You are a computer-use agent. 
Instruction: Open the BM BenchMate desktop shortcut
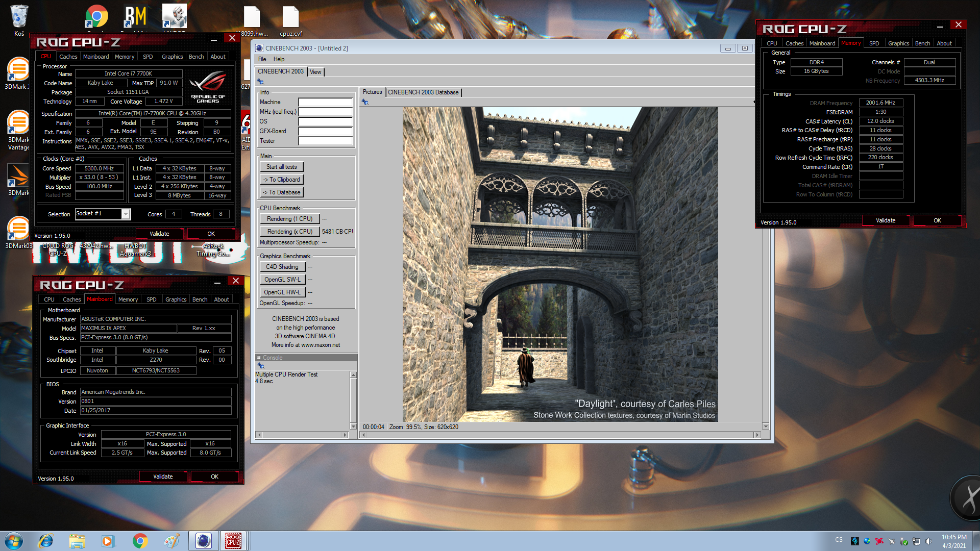(135, 17)
